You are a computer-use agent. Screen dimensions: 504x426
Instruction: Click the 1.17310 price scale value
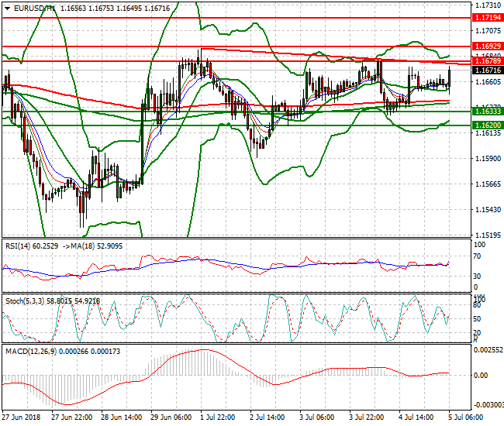pos(487,5)
